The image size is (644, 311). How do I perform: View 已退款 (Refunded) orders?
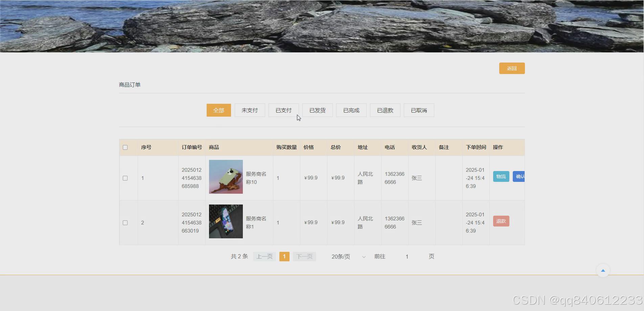(x=385, y=110)
